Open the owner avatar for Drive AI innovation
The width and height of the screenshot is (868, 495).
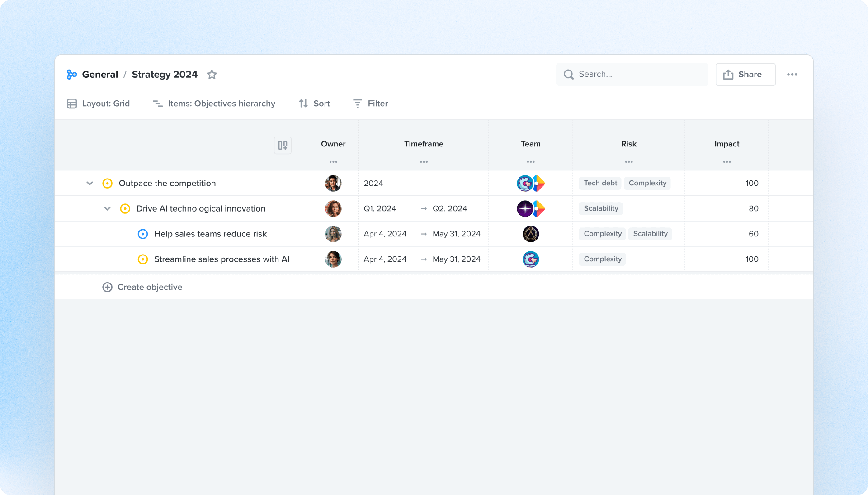click(x=333, y=209)
